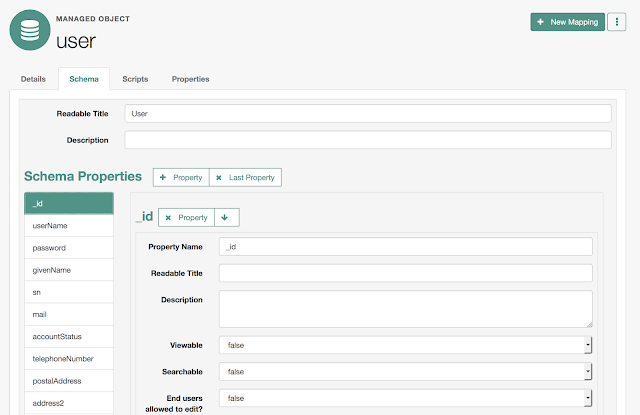Open the Properties tab
This screenshot has height=415, width=640.
tap(191, 79)
